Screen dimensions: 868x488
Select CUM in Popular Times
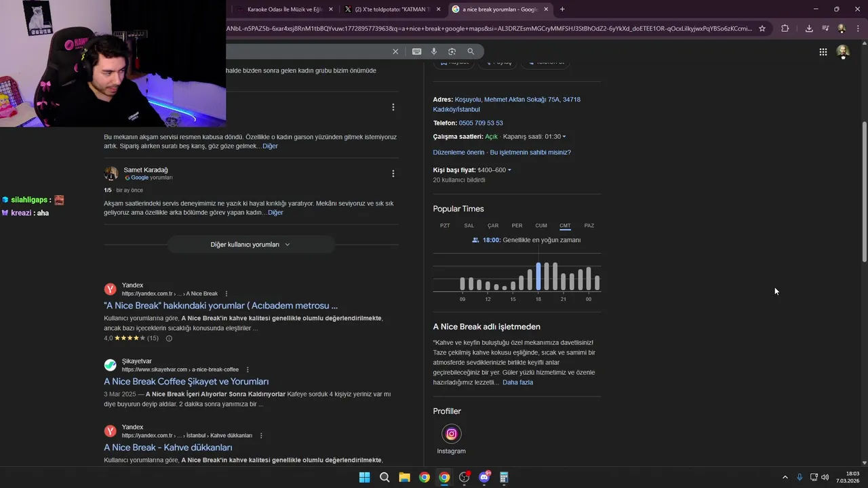[x=541, y=226]
